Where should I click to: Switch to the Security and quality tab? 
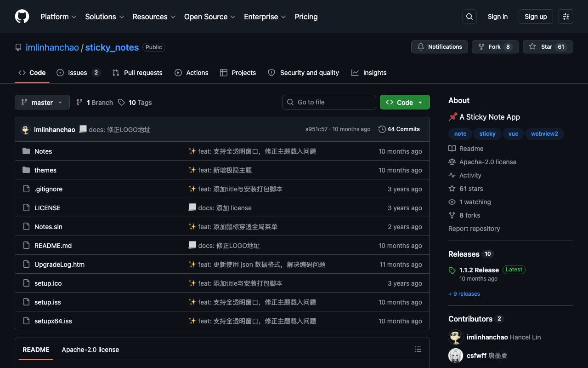304,73
